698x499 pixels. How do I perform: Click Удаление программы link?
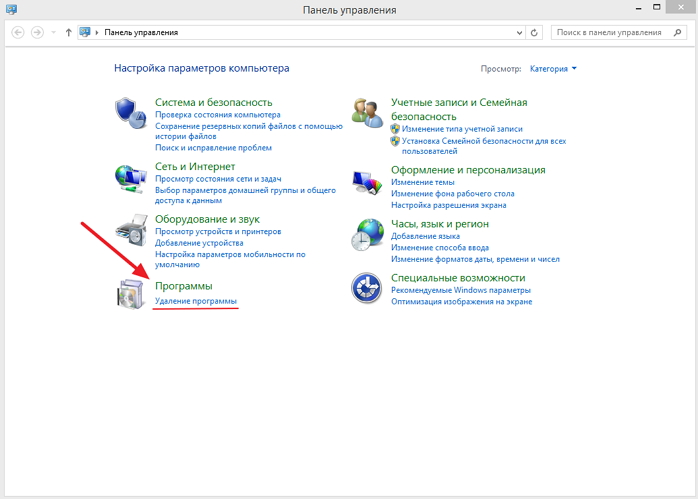[196, 301]
